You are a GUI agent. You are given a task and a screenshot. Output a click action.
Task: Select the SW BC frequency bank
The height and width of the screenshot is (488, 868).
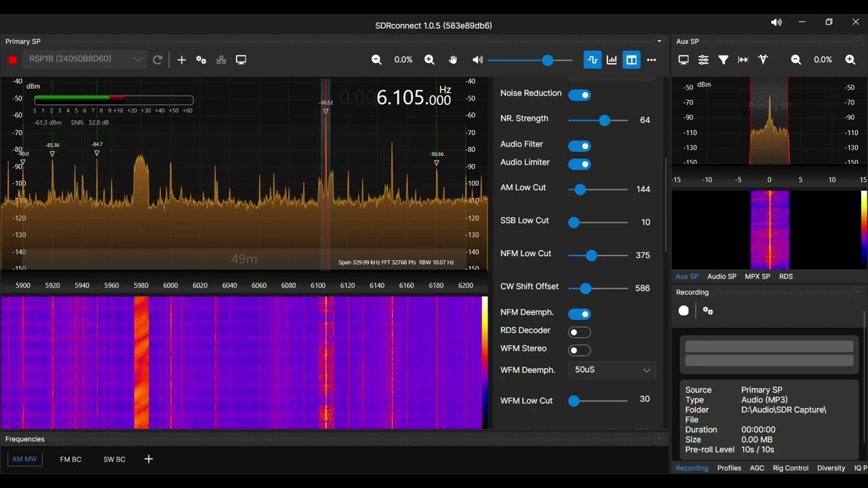114,460
